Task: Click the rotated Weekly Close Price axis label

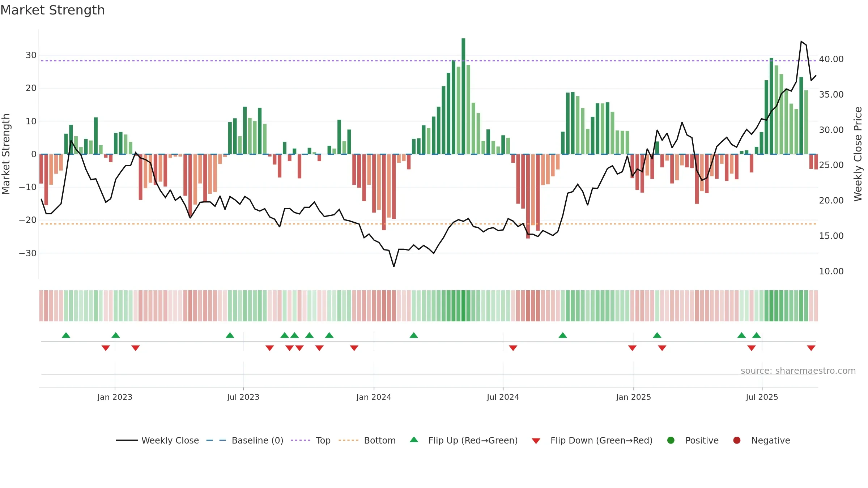Action: 858,154
